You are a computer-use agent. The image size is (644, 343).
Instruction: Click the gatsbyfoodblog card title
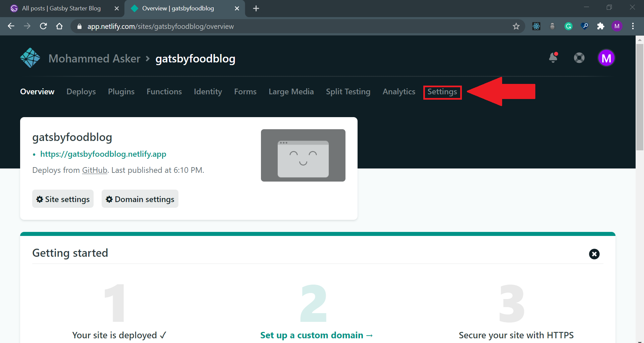pyautogui.click(x=72, y=137)
